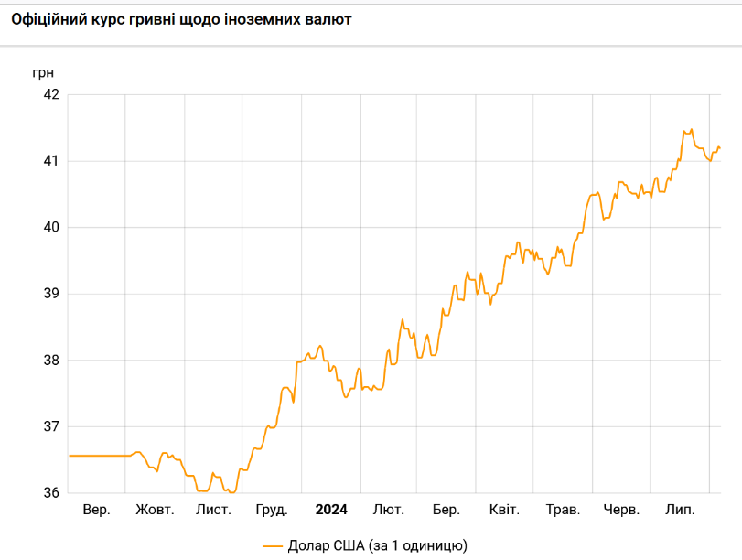The image size is (742, 560).
Task: Click the 38 tick label on the y-axis
Action: 51,360
